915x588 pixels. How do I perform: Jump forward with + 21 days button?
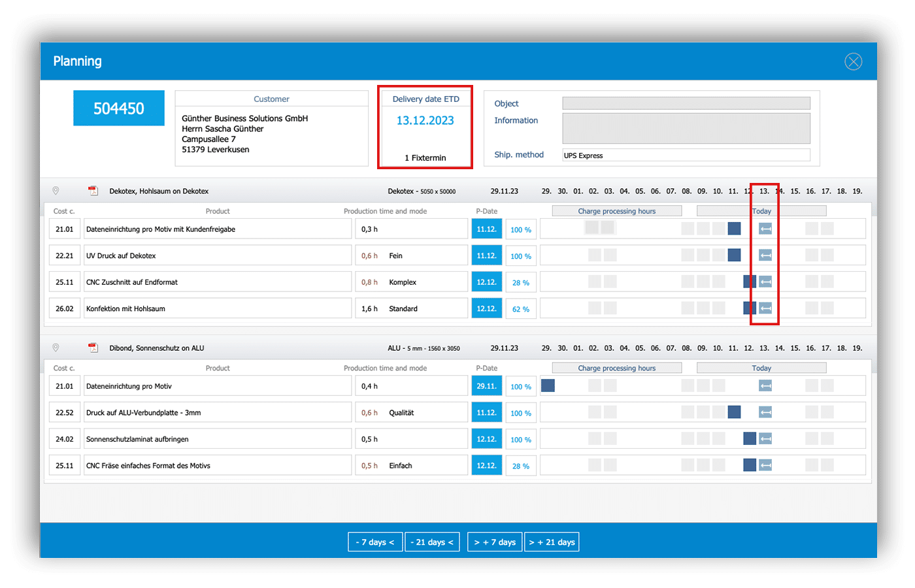point(552,542)
